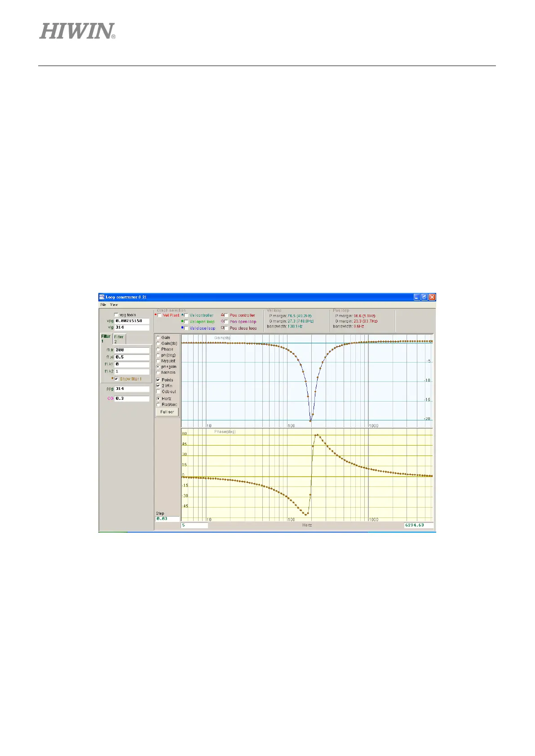Open the File menu

tap(103, 305)
